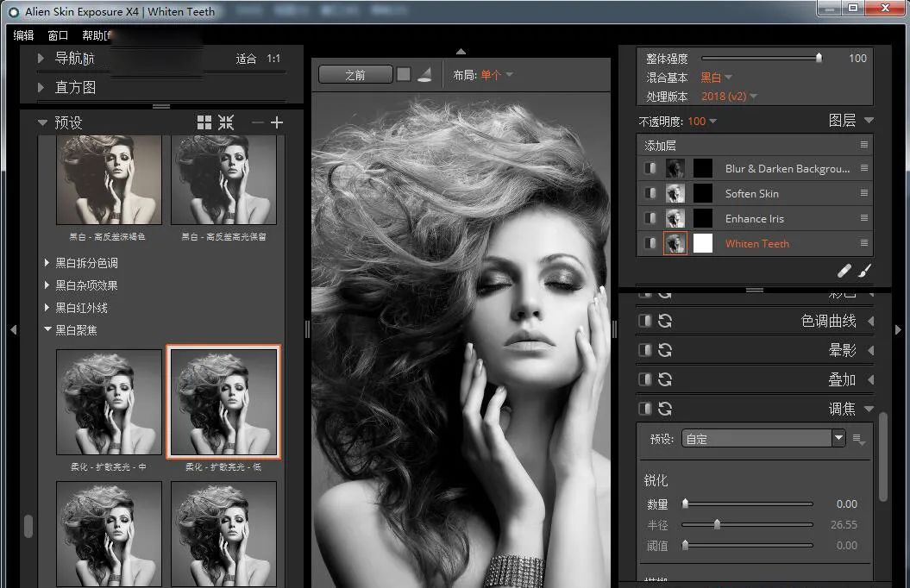Set navigator zoom to 1:1

pos(273,59)
